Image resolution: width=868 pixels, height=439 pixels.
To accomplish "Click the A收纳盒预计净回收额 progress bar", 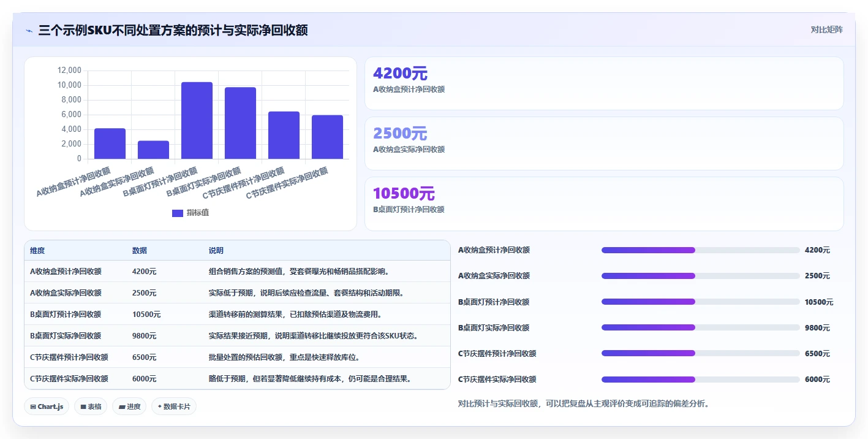I will tap(701, 250).
